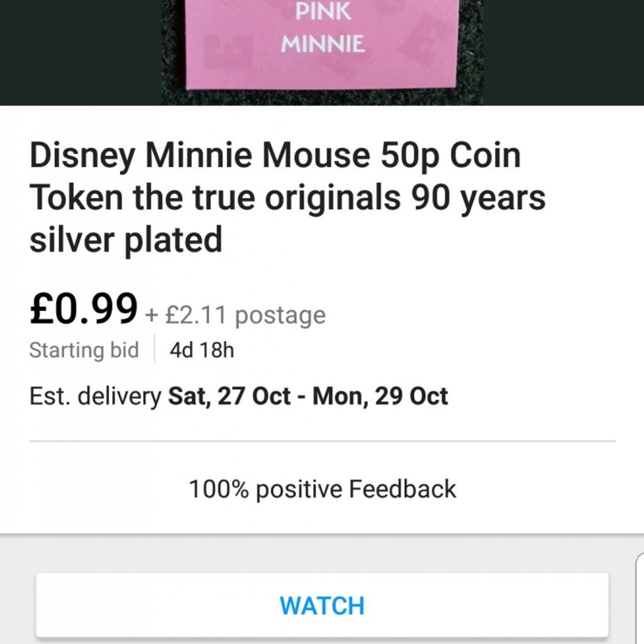Viewport: 644px width, 644px height.
Task: Click the Starting bid label
Action: [84, 350]
